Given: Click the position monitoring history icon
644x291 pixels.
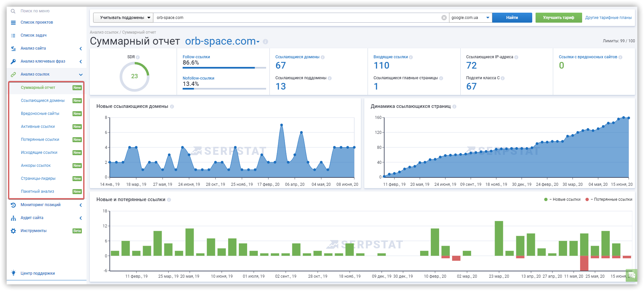Looking at the screenshot, I should point(13,205).
